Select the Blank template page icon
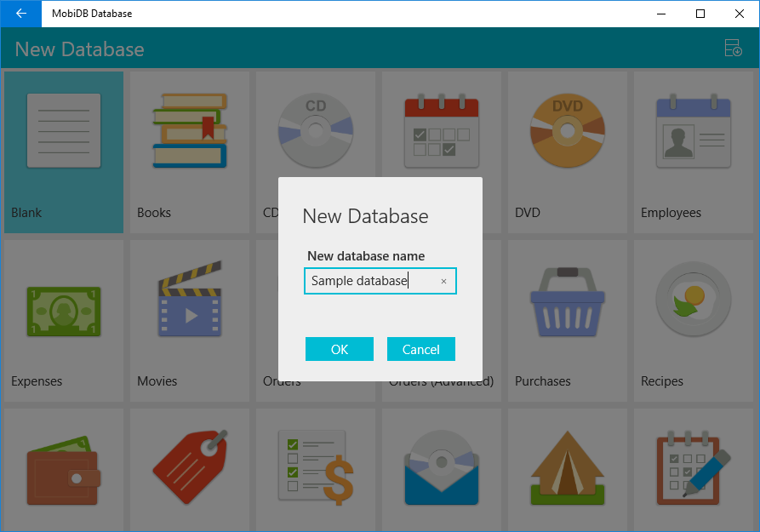 pyautogui.click(x=64, y=130)
